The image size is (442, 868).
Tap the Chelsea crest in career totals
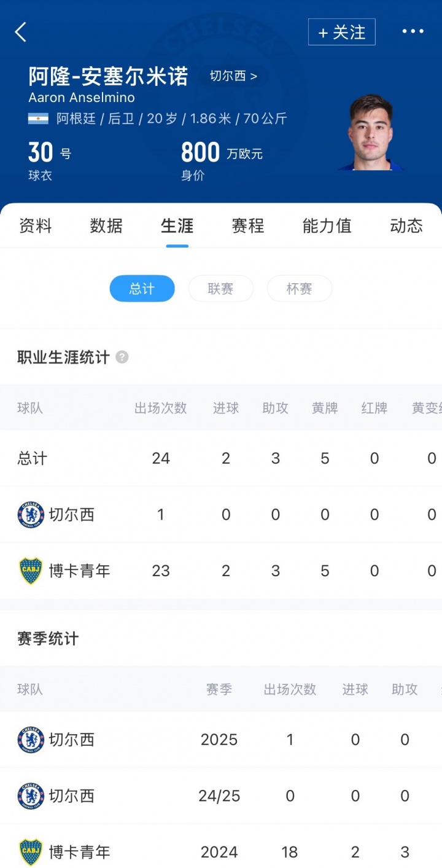click(x=31, y=515)
